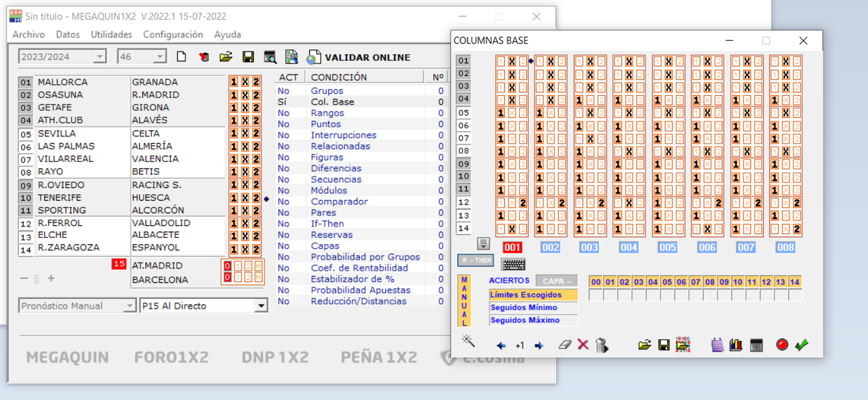Viewport: 868px width, 400px height.
Task: Click the Probabilidad por Grupos condition row
Action: (x=360, y=257)
